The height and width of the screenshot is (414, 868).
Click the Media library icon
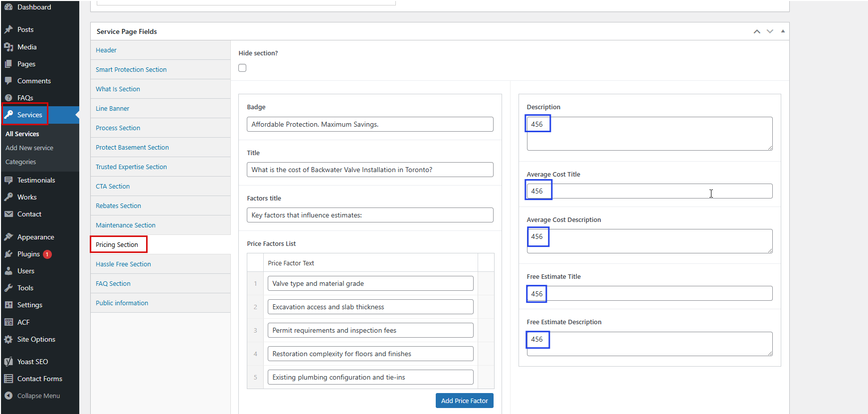coord(8,47)
